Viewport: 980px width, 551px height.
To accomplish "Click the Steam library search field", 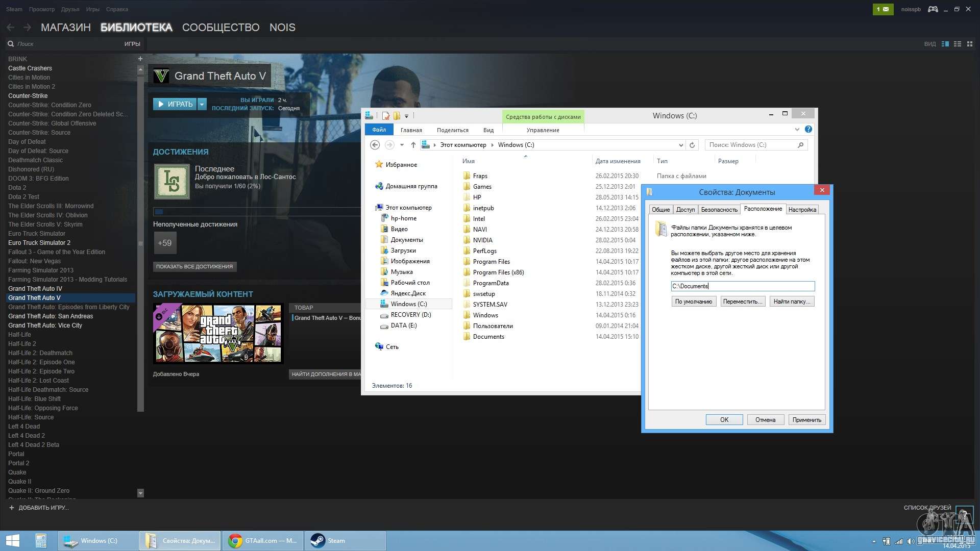I will 66,44.
